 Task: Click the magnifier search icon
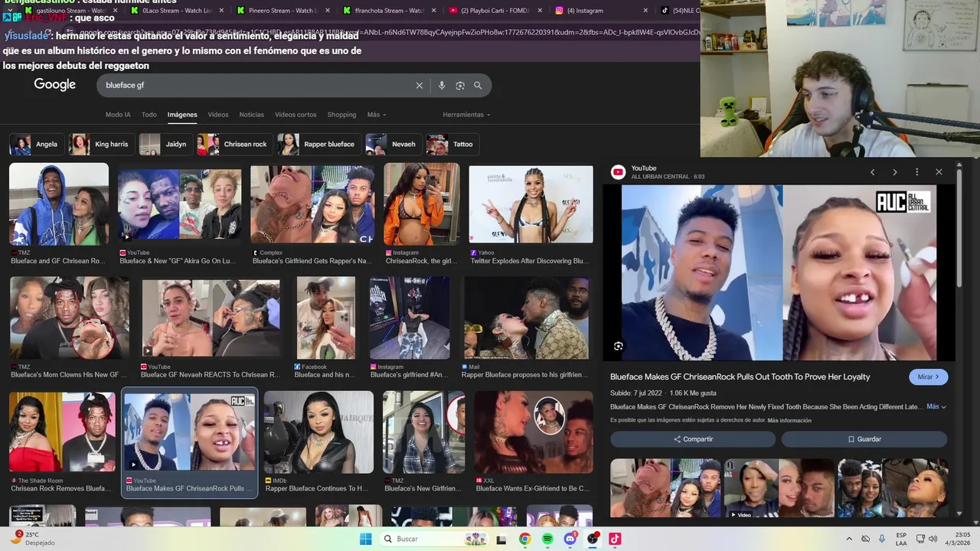[x=478, y=86]
